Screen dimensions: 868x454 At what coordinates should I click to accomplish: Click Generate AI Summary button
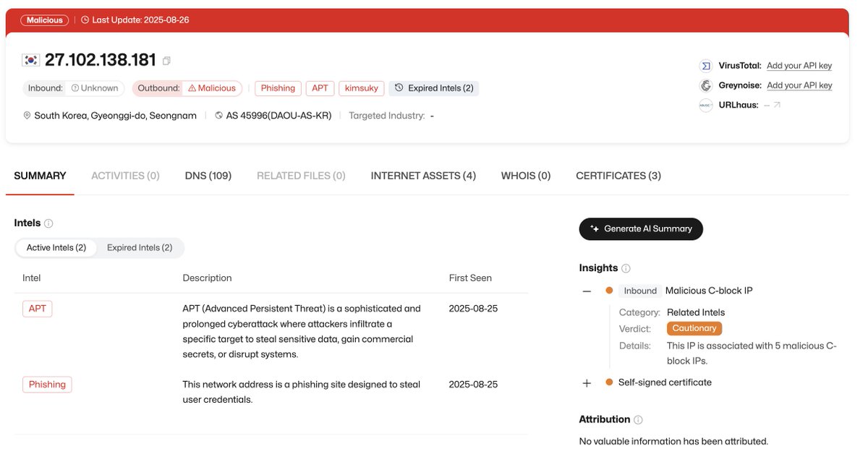pyautogui.click(x=641, y=228)
